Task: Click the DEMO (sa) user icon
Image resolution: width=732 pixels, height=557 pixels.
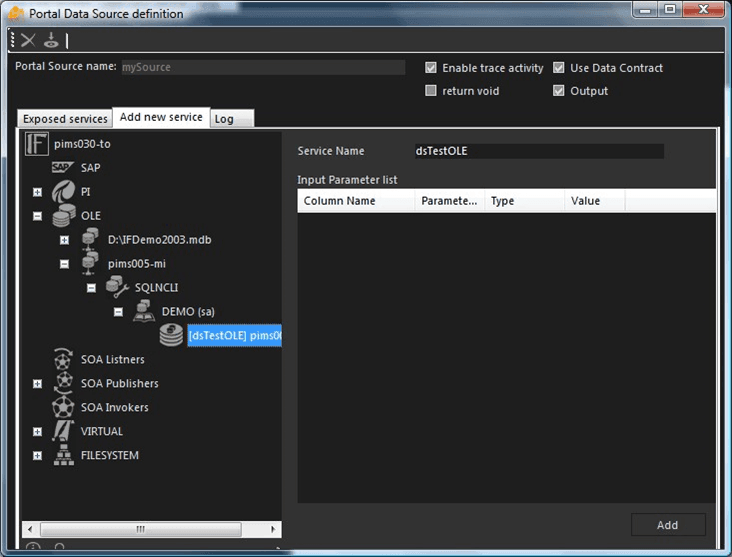Action: pyautogui.click(x=144, y=311)
